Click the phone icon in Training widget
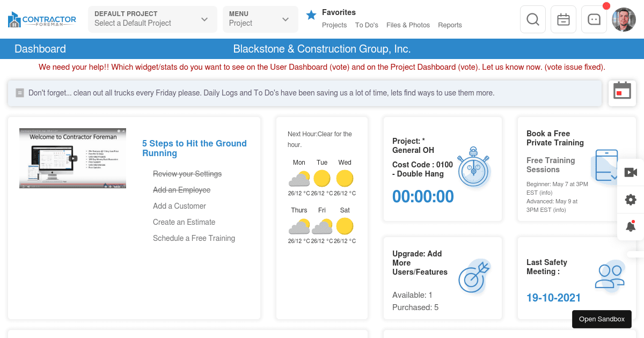Screen dimensions: 644x338 (606, 165)
